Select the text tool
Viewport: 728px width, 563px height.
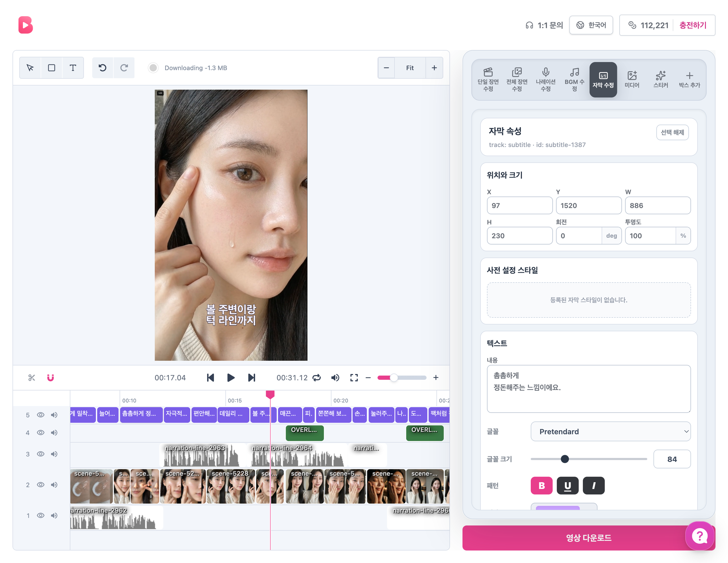pyautogui.click(x=73, y=68)
